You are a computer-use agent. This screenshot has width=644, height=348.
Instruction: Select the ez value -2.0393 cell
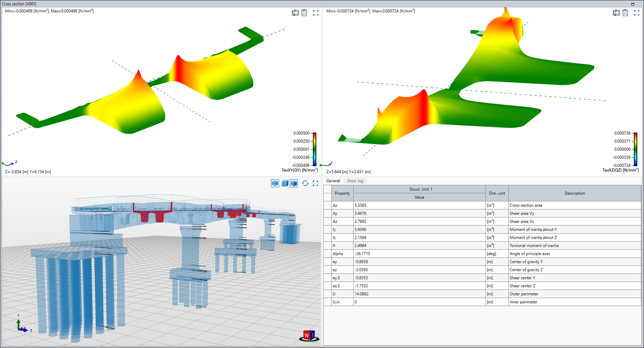(419, 270)
